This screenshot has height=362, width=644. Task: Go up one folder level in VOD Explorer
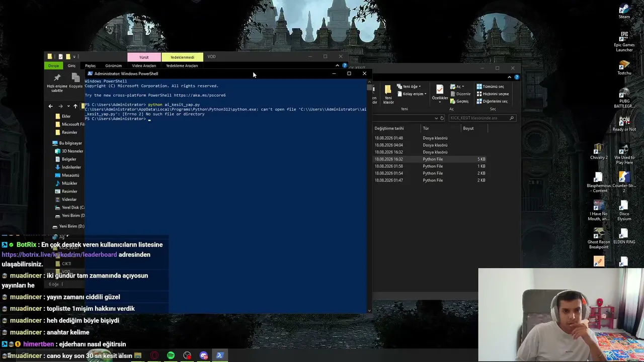pyautogui.click(x=75, y=106)
